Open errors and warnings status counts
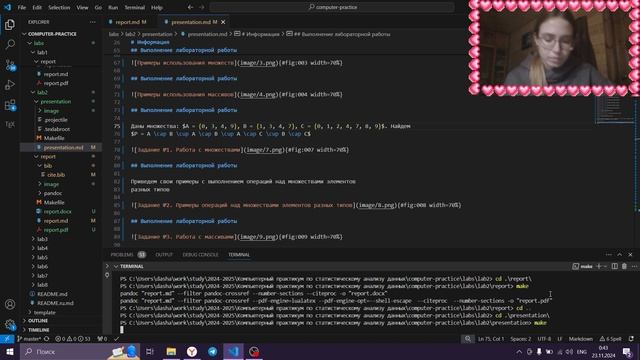 coord(73,339)
